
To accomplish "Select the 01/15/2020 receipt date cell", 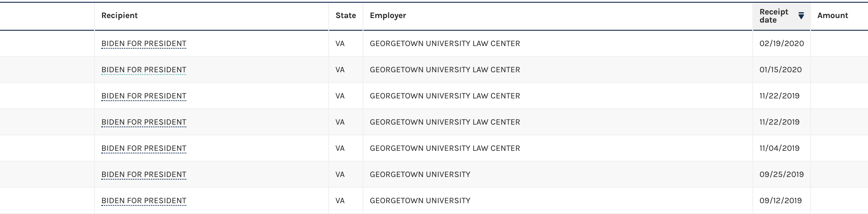I will pos(780,70).
